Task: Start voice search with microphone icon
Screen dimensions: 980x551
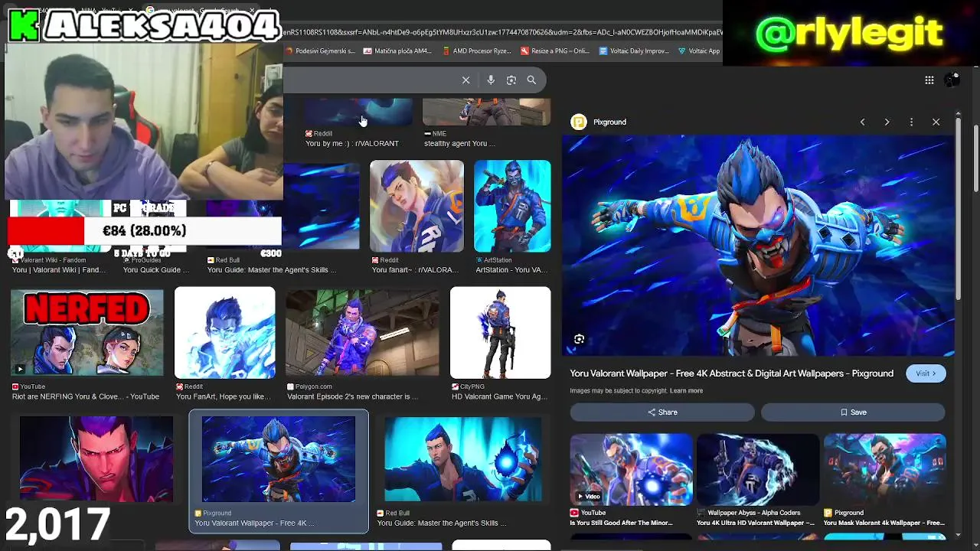Action: 491,80
